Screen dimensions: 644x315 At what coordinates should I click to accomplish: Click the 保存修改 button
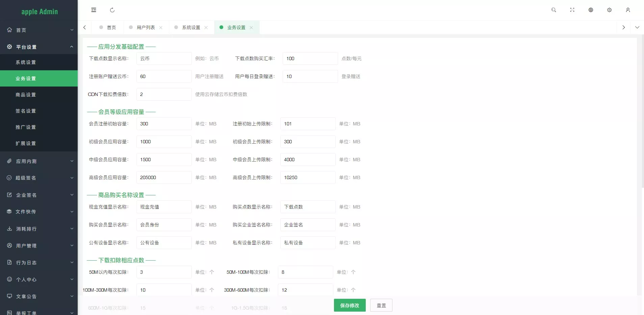(350, 305)
